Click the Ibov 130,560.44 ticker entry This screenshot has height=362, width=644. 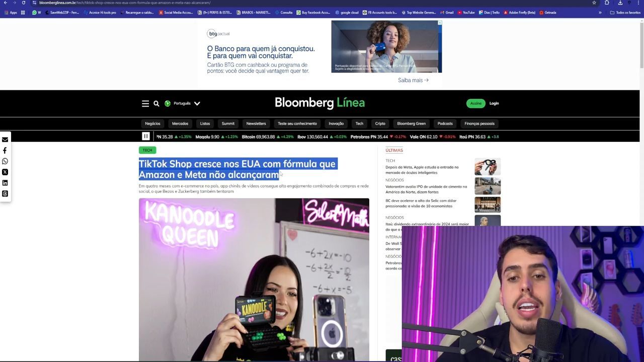click(321, 137)
